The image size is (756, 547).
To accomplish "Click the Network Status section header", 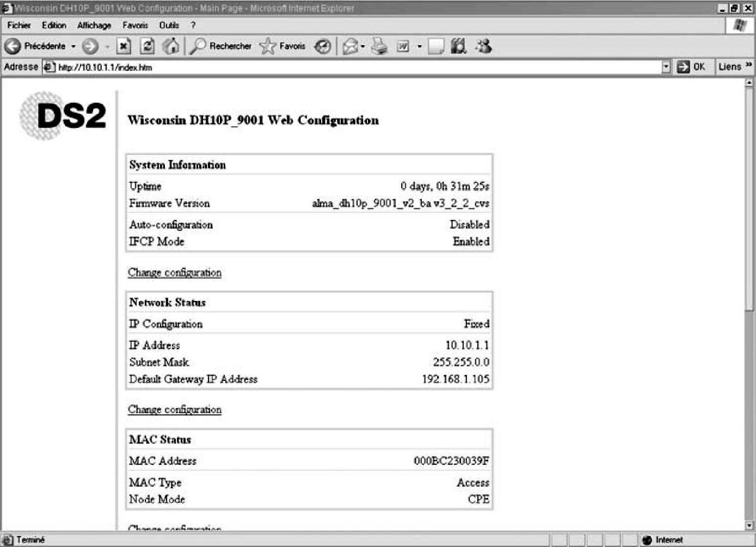I will [x=167, y=302].
